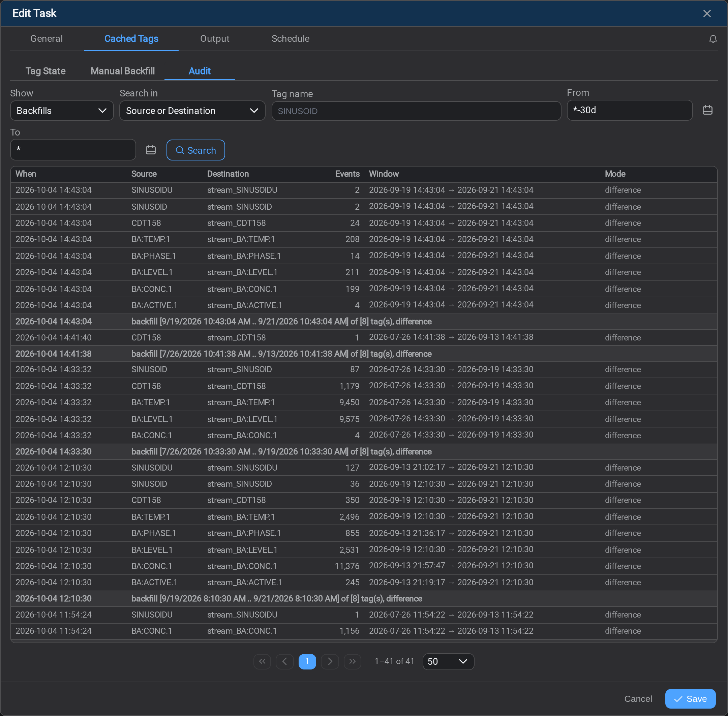Go to the next results page
Screen dimensions: 728x716
[x=330, y=661]
